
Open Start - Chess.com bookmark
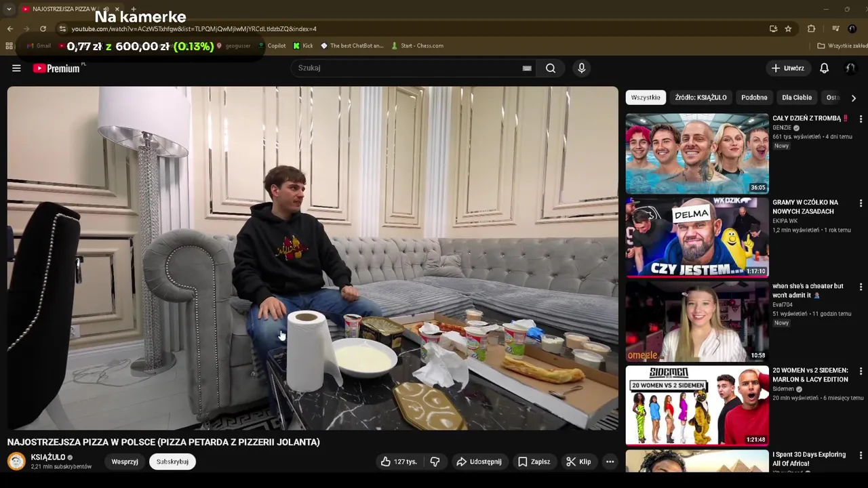click(x=417, y=45)
